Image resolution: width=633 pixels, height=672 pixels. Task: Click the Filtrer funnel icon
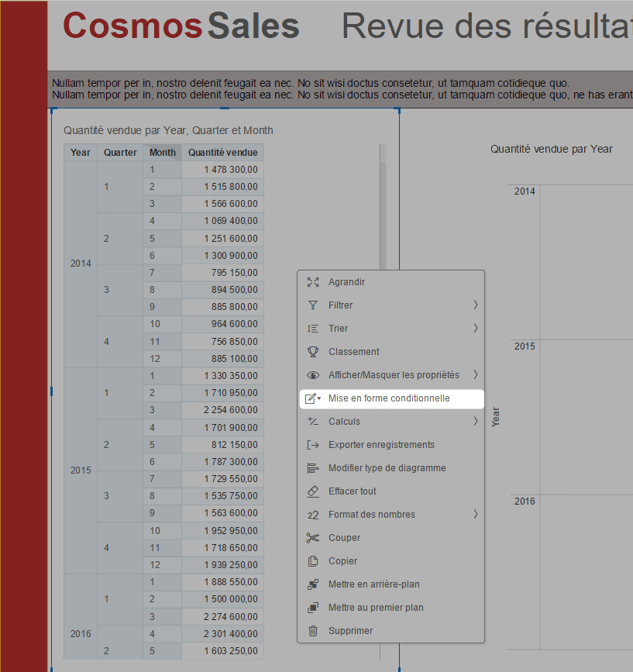(313, 305)
